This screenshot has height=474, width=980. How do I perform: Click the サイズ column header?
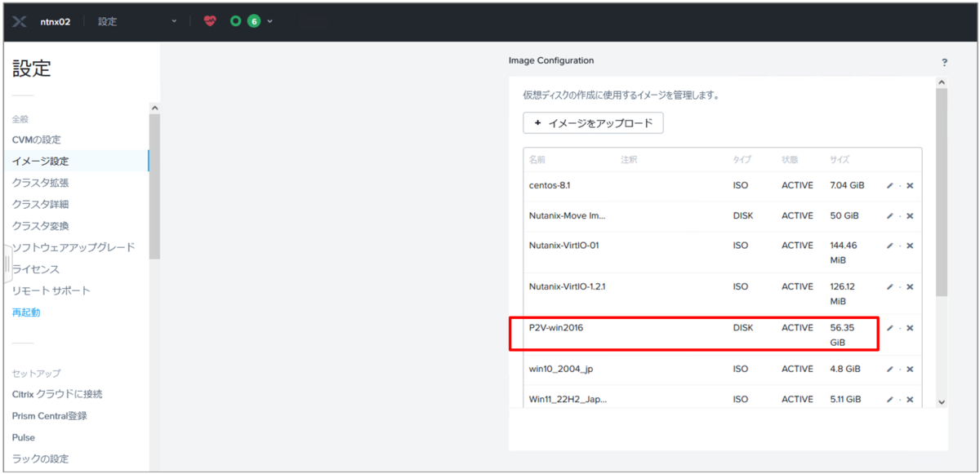point(840,160)
